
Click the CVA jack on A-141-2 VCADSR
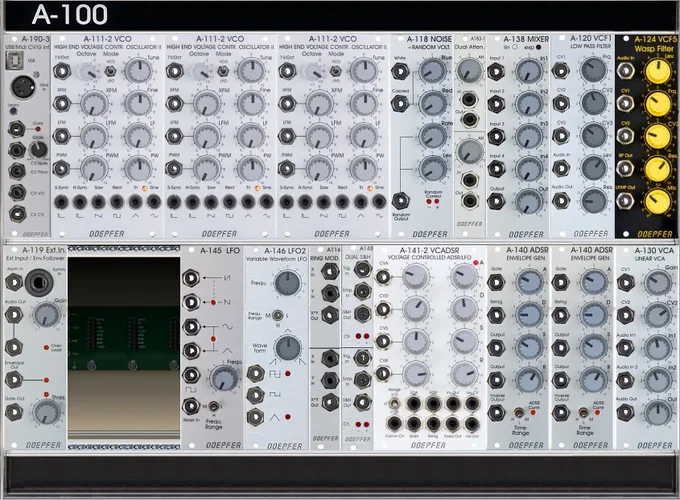(x=382, y=277)
